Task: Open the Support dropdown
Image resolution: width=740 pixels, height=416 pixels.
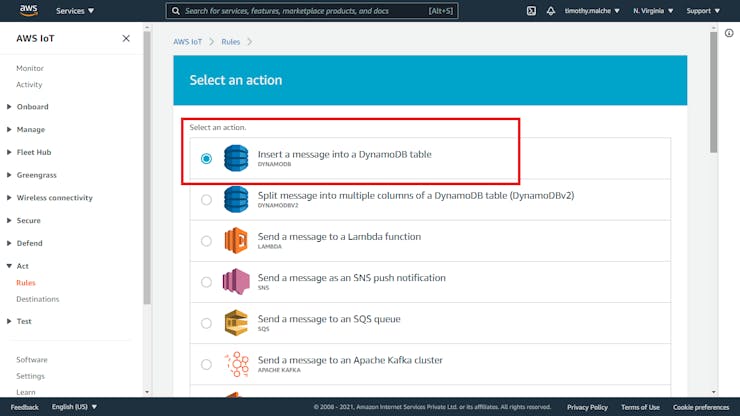Action: (x=703, y=11)
